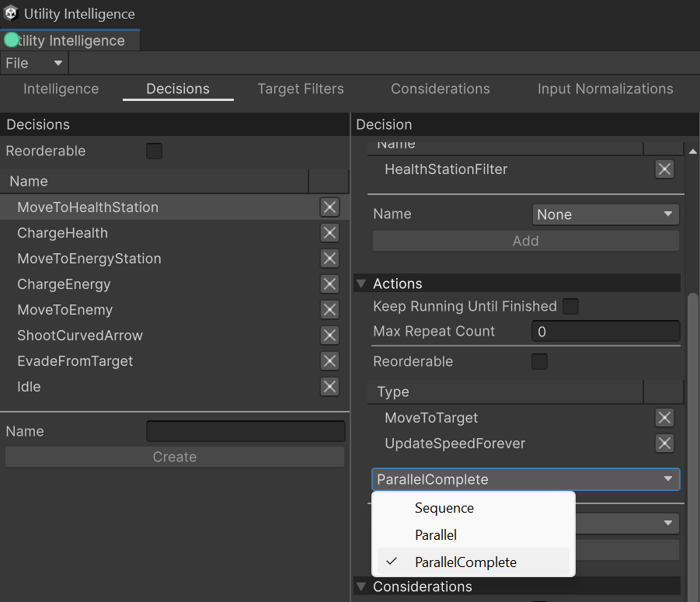Remove the UpdateSpeedForever action X icon
Image resolution: width=700 pixels, height=602 pixels.
tap(664, 443)
